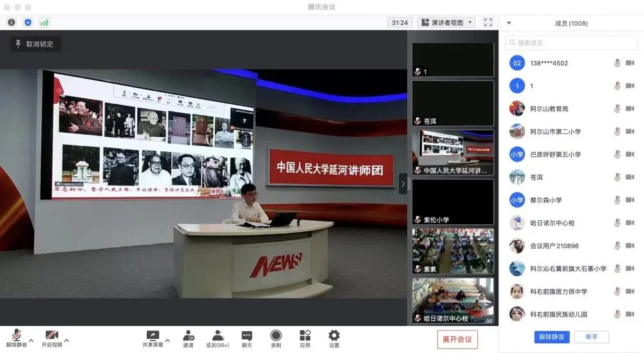Collapse the thumbnail strip chevron
Viewport: 644px width, 353px height.
403,184
